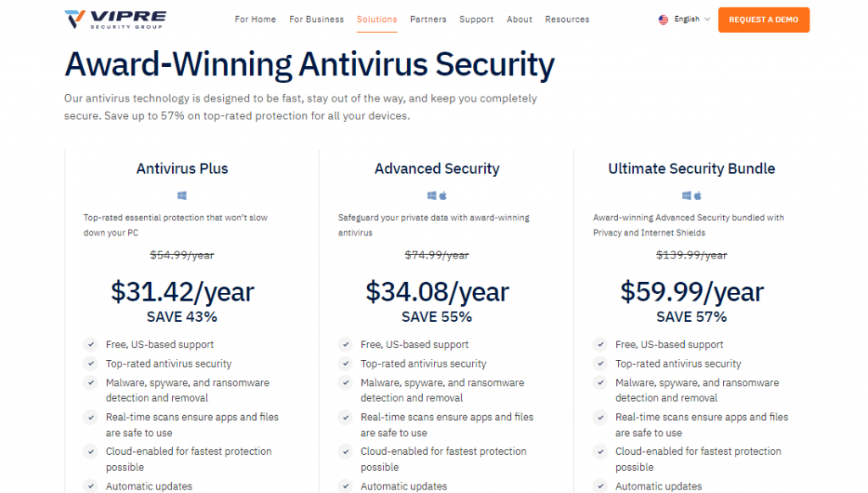Select the About menu item
868x493 pixels.
[519, 19]
